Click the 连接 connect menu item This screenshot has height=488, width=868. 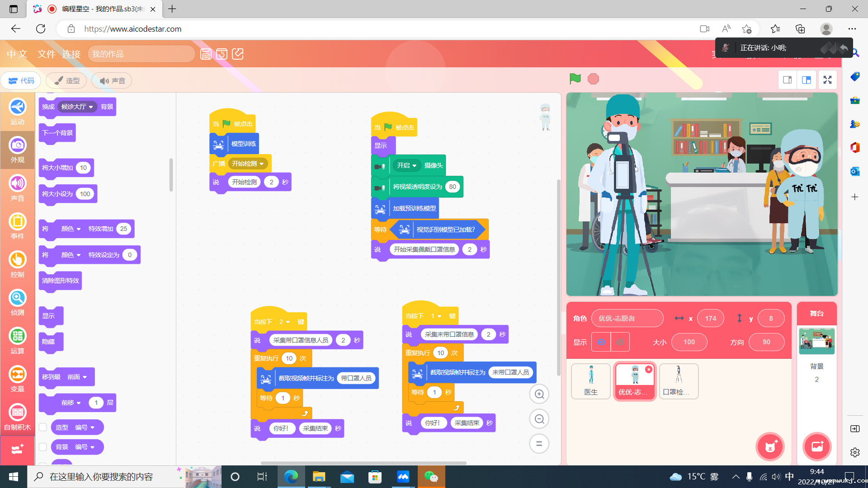71,54
